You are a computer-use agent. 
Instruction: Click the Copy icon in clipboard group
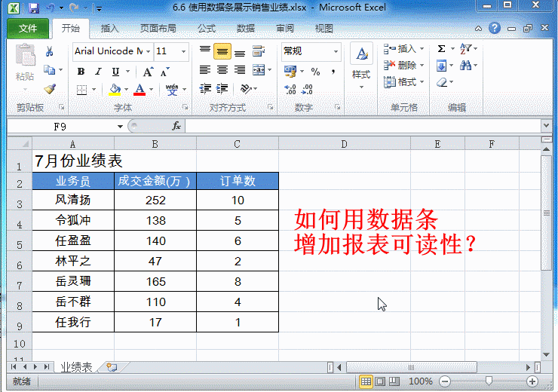coord(50,70)
